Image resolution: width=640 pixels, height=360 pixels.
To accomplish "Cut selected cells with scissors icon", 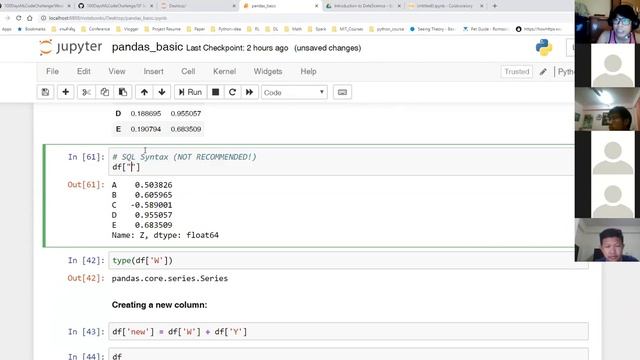I will (x=86, y=92).
